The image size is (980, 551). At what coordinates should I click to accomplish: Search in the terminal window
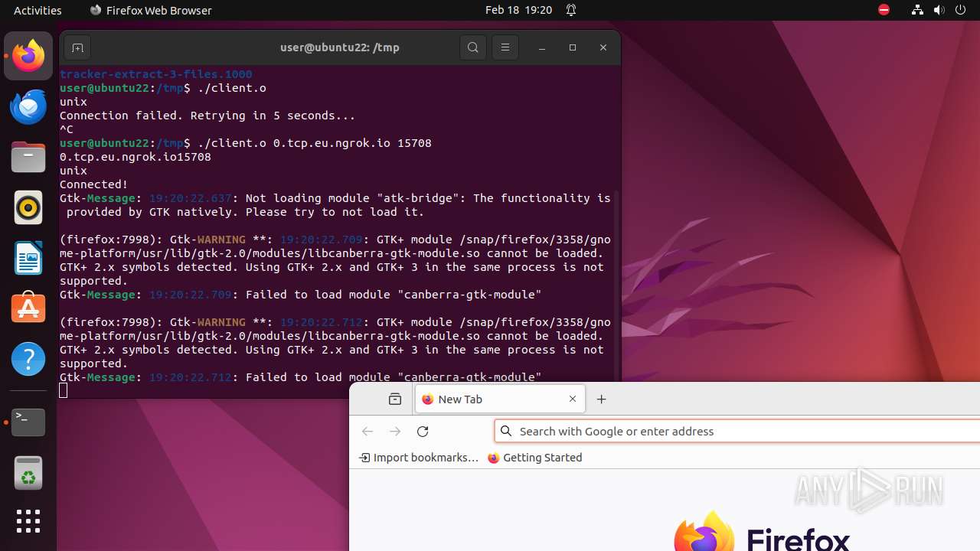pyautogui.click(x=473, y=47)
